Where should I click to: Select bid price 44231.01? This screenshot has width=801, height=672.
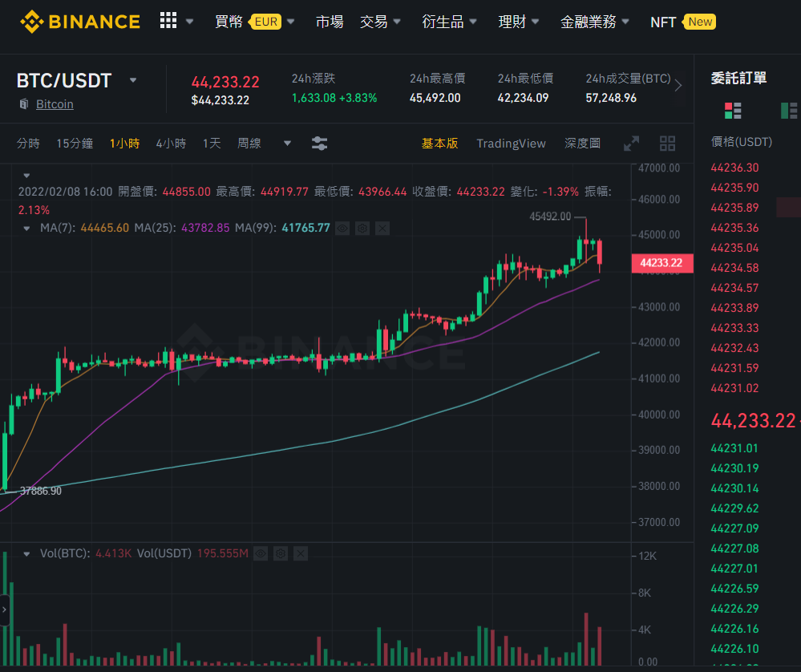(x=734, y=449)
